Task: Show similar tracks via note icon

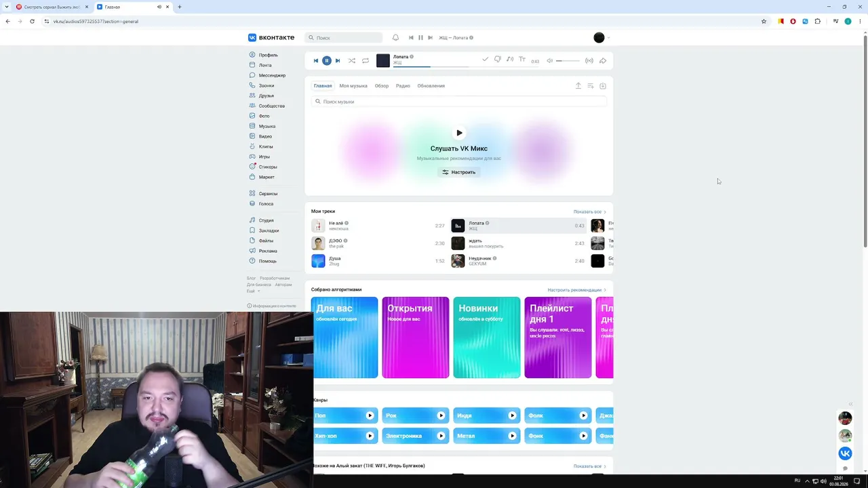Action: (x=510, y=60)
